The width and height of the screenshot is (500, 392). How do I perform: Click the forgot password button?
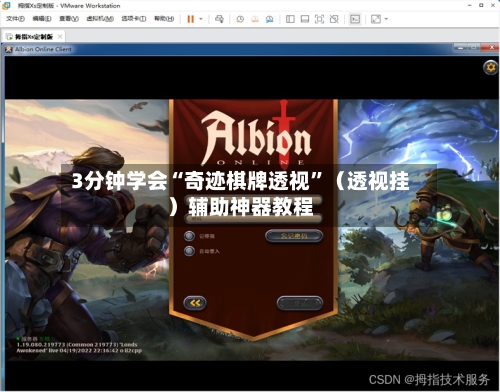294,236
